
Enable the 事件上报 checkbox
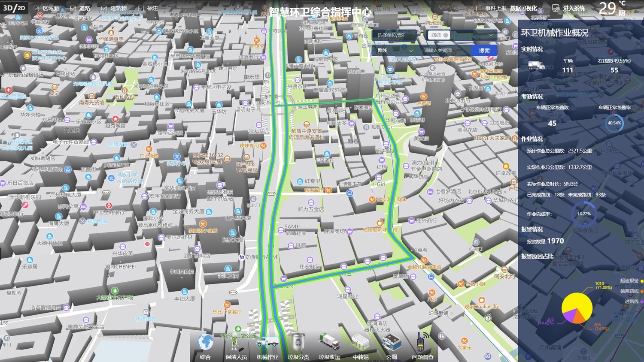(x=479, y=8)
